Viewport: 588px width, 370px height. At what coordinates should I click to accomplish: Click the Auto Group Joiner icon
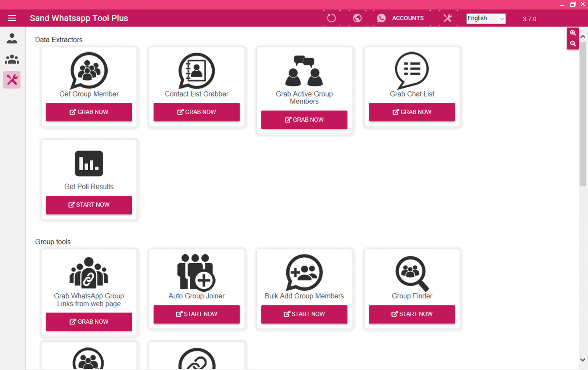pos(196,272)
